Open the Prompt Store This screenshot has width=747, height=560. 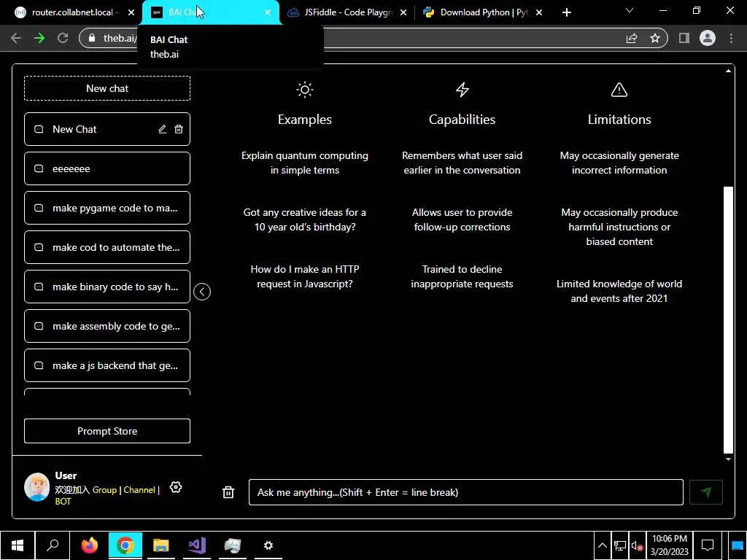pos(107,431)
